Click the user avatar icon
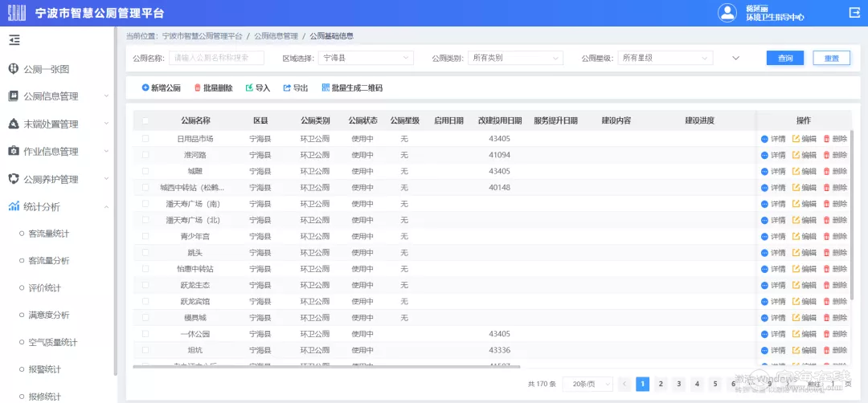The width and height of the screenshot is (868, 403). (727, 13)
